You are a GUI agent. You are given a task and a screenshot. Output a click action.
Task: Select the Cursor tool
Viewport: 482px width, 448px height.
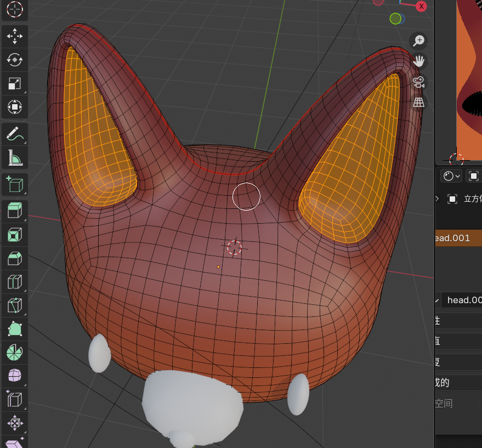coord(15,9)
